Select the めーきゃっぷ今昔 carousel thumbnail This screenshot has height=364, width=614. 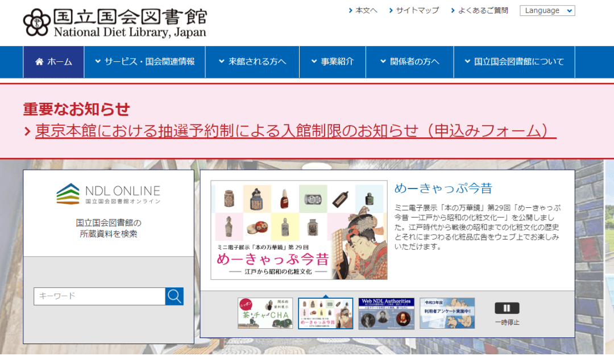tap(325, 313)
